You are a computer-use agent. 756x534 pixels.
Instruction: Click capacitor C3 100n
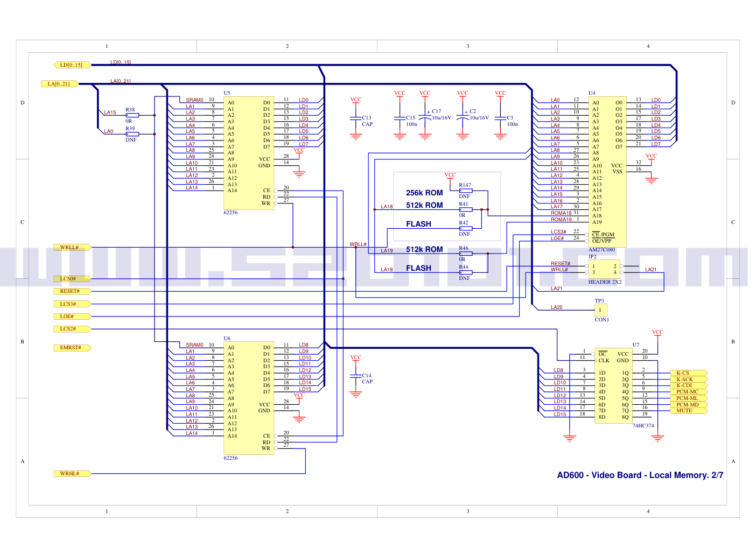pos(501,118)
